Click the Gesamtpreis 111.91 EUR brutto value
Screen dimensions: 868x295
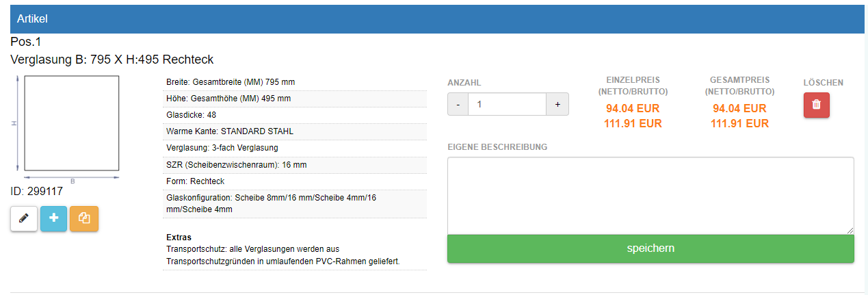(739, 123)
